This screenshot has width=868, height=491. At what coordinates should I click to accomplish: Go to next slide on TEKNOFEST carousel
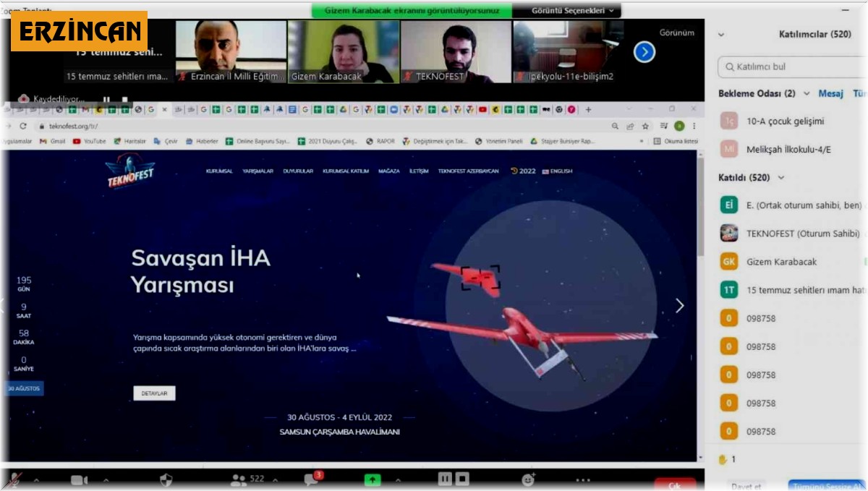pos(679,306)
